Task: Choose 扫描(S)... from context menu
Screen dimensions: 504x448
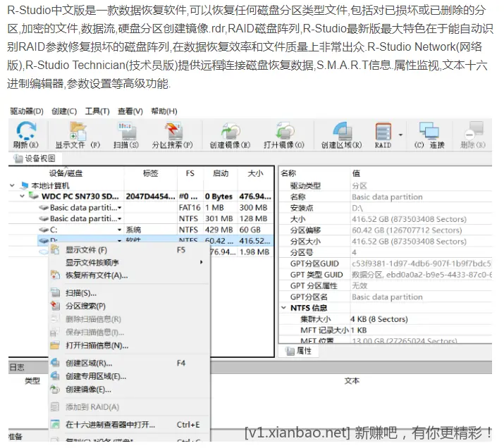Action: click(x=129, y=293)
